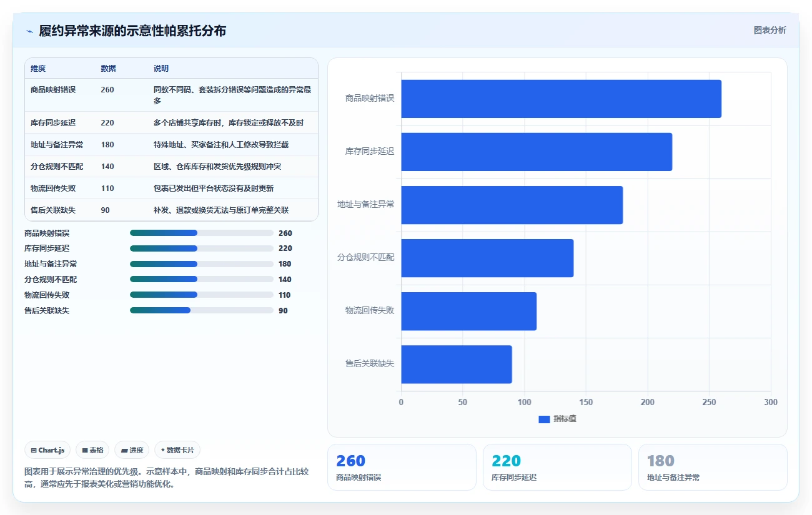This screenshot has width=812, height=515.
Task: Click the x-axis tick label 300
Action: pyautogui.click(x=771, y=403)
